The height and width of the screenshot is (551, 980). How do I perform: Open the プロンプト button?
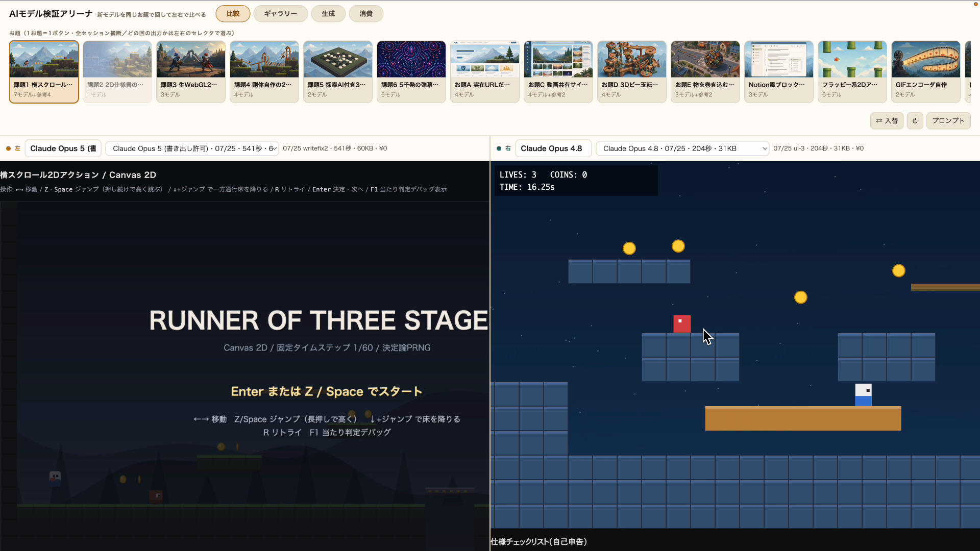[948, 121]
